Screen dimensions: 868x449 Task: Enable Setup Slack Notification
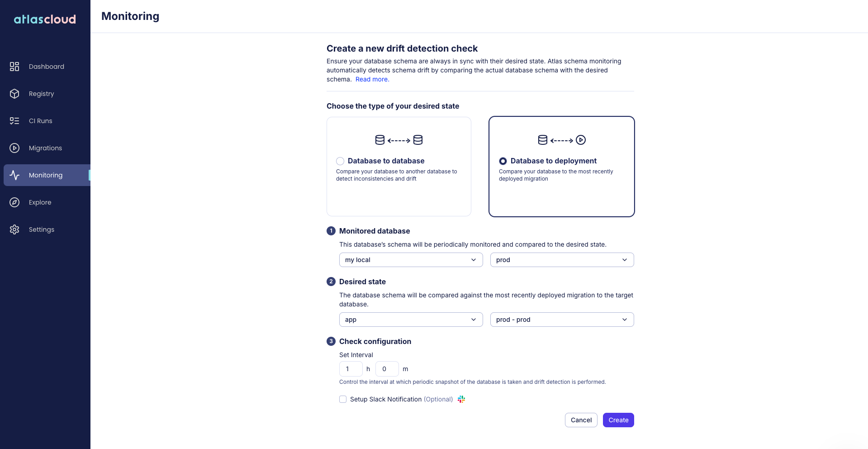pos(342,399)
